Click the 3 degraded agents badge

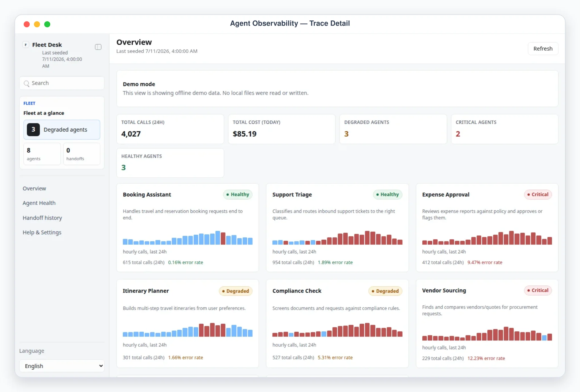[x=33, y=130]
